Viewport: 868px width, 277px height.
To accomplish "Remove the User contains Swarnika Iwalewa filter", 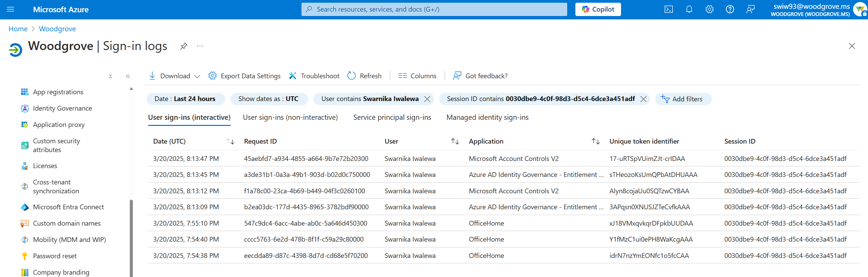I will [427, 99].
